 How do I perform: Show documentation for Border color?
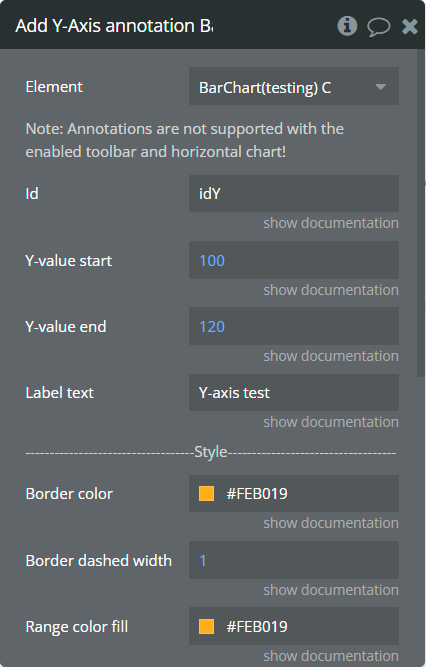331,523
